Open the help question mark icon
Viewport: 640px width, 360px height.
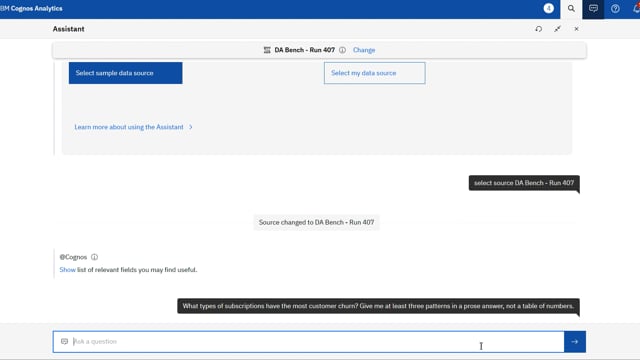point(615,9)
